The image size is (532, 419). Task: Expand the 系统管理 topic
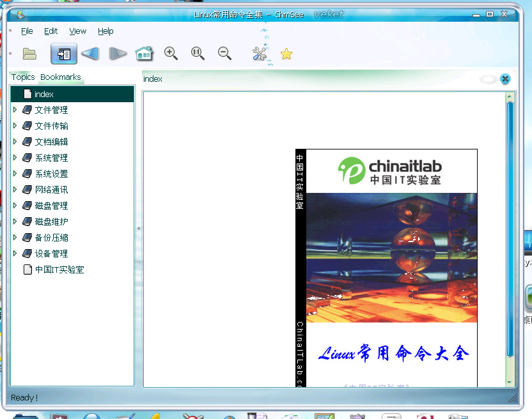(15, 157)
